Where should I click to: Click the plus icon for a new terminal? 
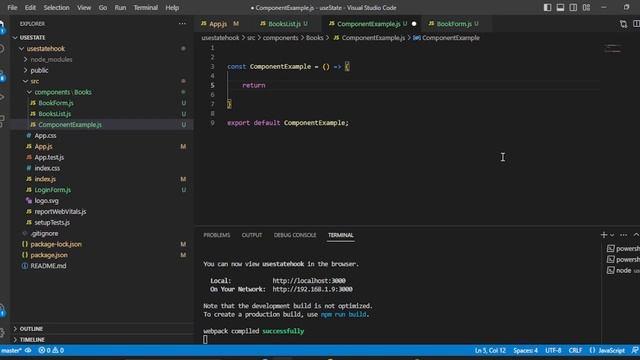[x=604, y=235]
